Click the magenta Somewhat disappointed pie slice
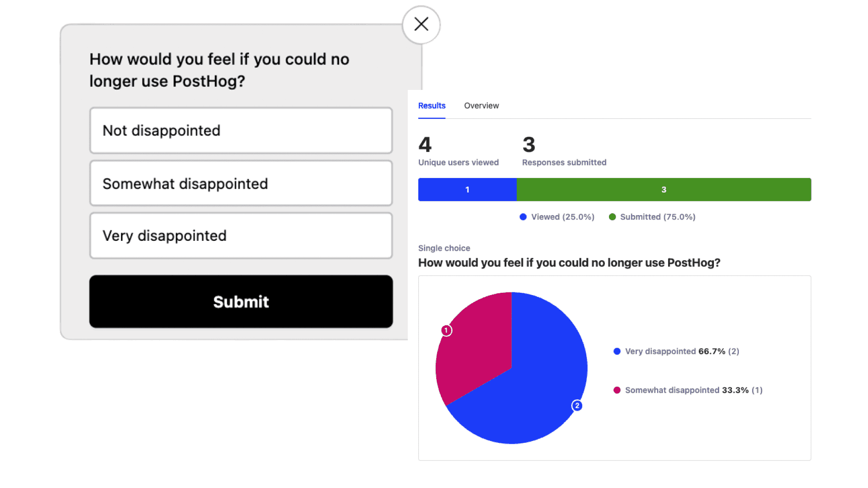This screenshot has width=868, height=488. click(475, 348)
